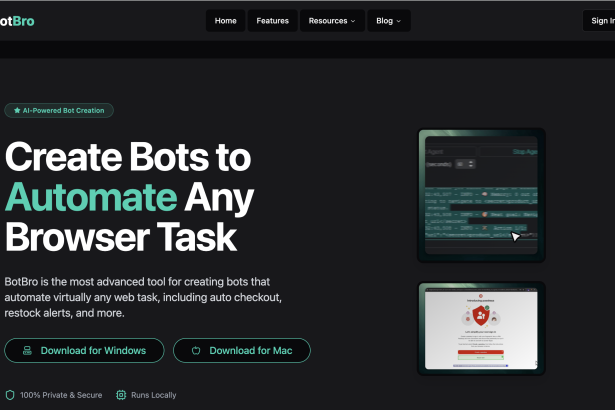Click the shield icon beside 100% Private & Secure
This screenshot has width=615, height=410.
[10, 395]
